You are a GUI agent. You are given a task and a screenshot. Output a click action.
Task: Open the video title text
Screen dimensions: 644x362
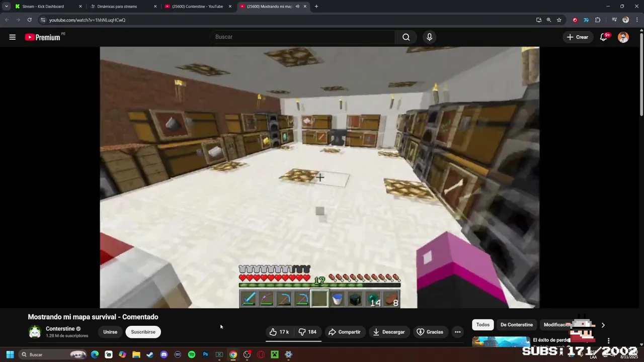point(93,317)
